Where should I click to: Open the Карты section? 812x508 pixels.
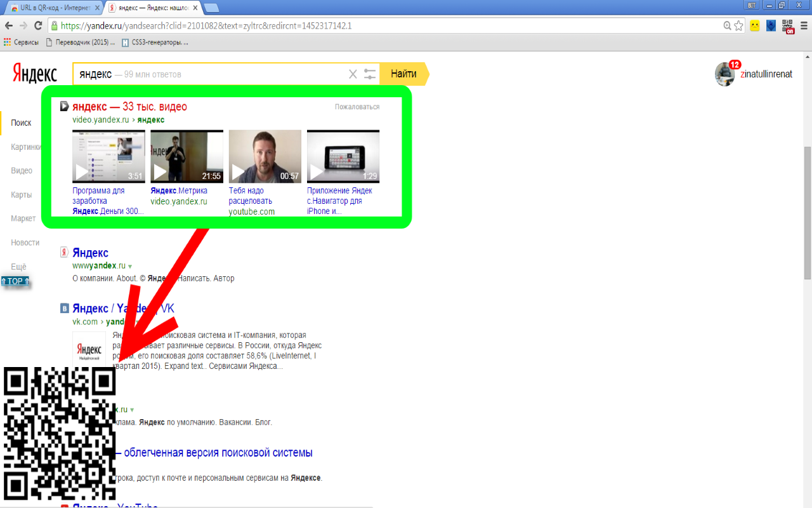tap(22, 195)
